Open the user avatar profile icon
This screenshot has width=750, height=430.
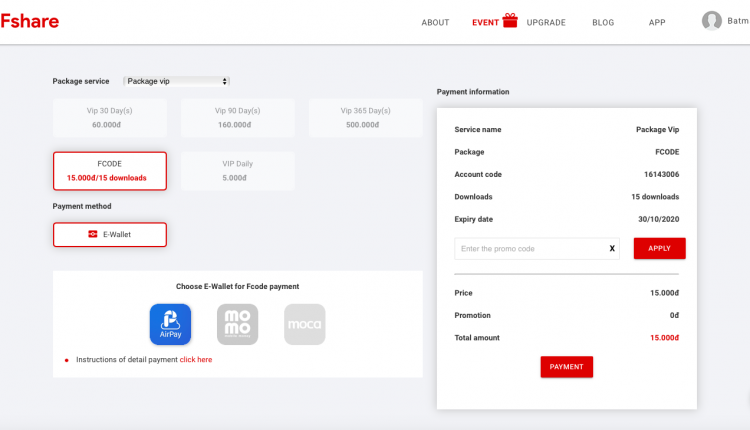(711, 21)
